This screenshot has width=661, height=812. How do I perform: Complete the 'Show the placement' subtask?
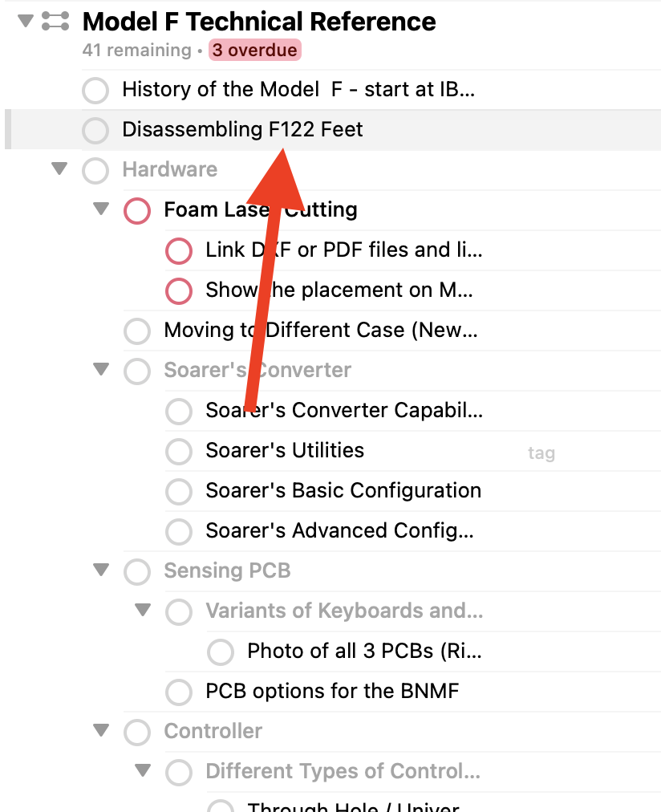(178, 291)
